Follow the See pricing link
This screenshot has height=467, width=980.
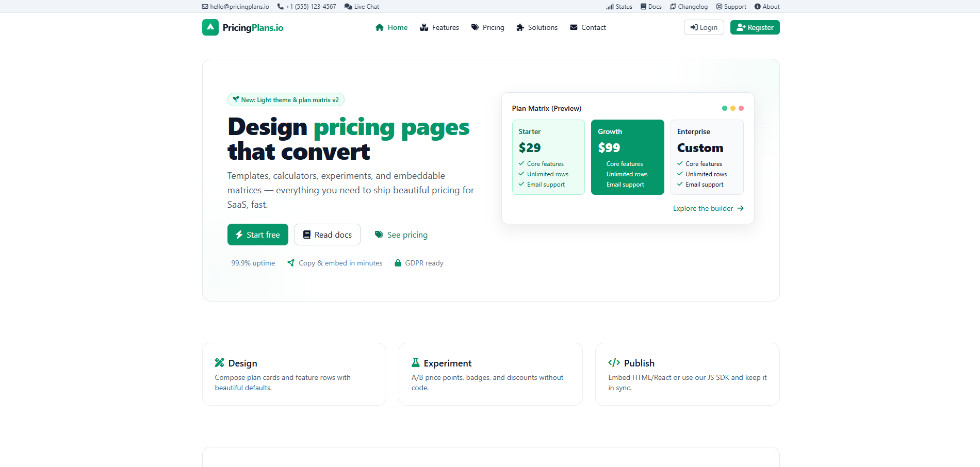click(401, 235)
